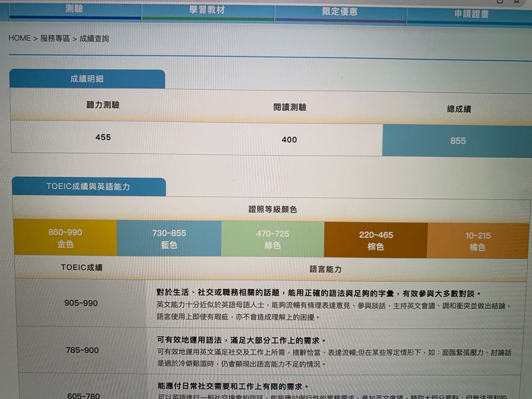Select the orange 10~215 橘色 swatch

478,241
